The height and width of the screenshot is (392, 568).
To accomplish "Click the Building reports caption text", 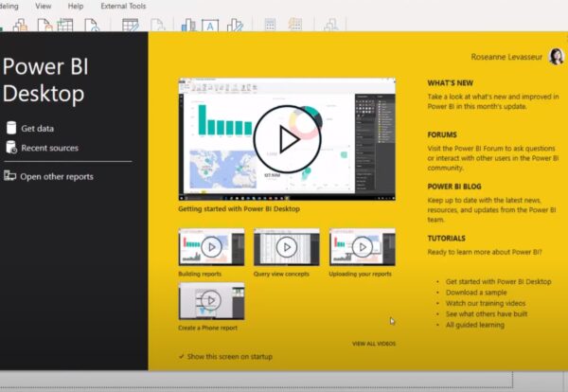I will pos(200,274).
